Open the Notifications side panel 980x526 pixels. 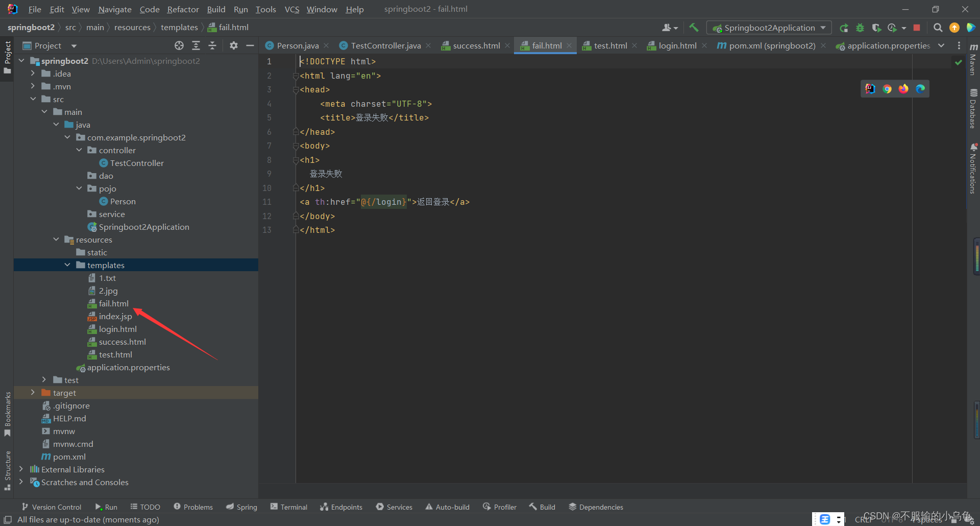coord(973,169)
